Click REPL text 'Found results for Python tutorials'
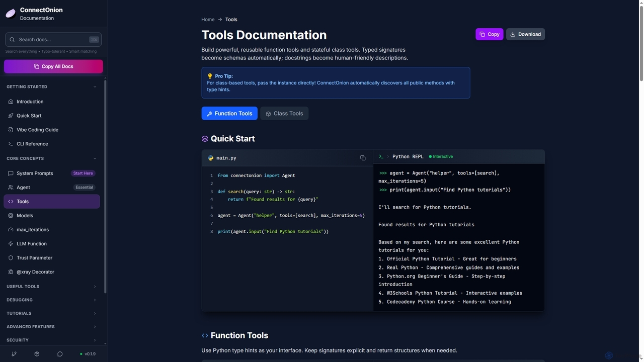This screenshot has width=644, height=362. click(x=426, y=225)
